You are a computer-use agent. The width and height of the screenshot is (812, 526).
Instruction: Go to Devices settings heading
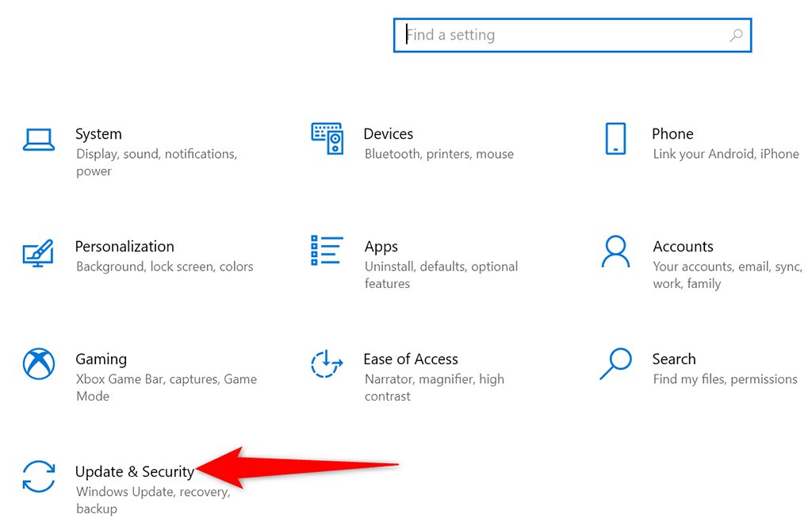[388, 134]
